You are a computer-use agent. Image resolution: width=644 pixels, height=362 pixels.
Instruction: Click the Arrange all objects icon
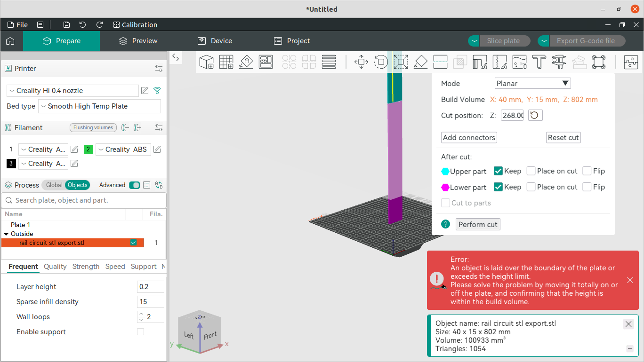click(266, 62)
